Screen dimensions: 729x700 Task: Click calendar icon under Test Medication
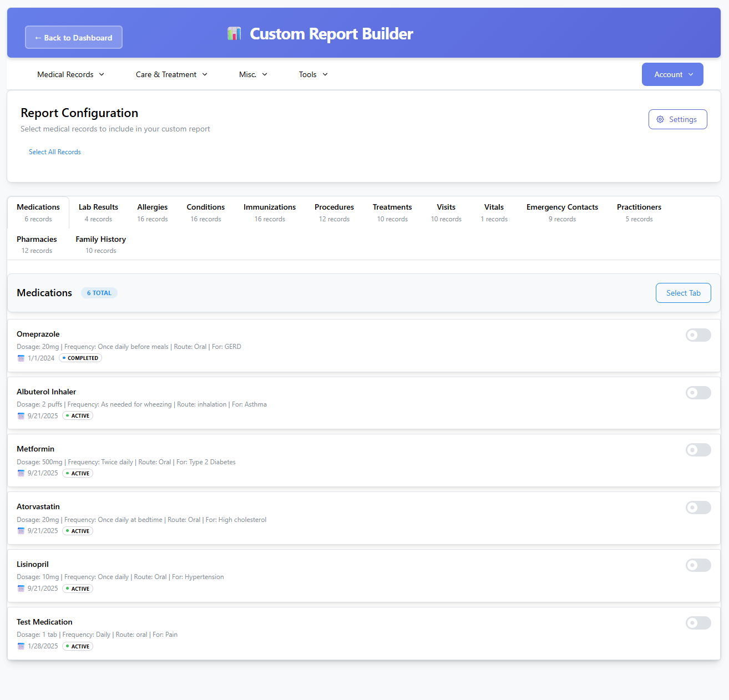(x=21, y=647)
